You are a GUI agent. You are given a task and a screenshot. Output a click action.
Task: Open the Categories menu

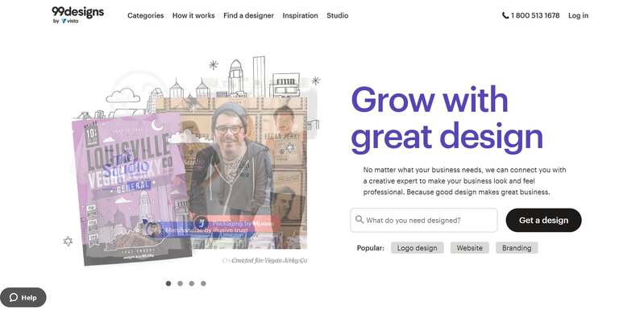[145, 15]
